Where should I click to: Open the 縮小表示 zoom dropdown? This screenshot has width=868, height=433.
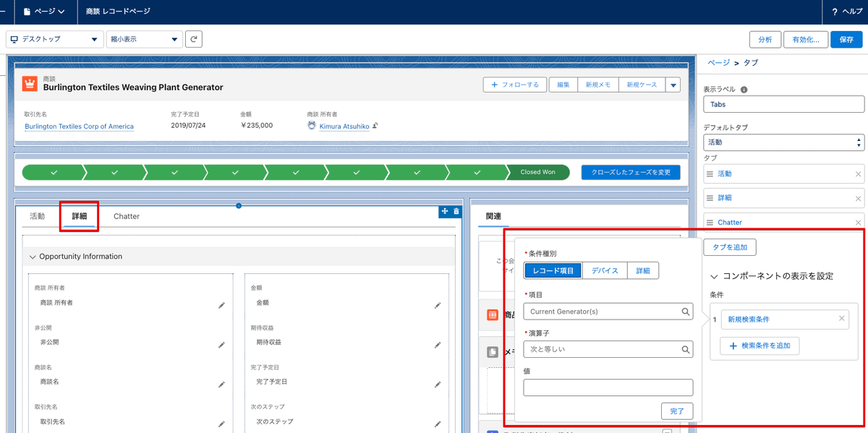coord(144,39)
